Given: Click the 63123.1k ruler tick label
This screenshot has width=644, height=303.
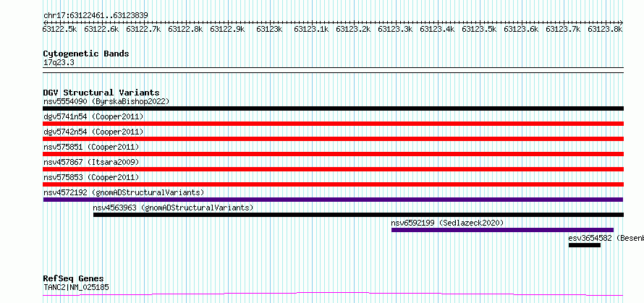Looking at the screenshot, I should (x=311, y=29).
